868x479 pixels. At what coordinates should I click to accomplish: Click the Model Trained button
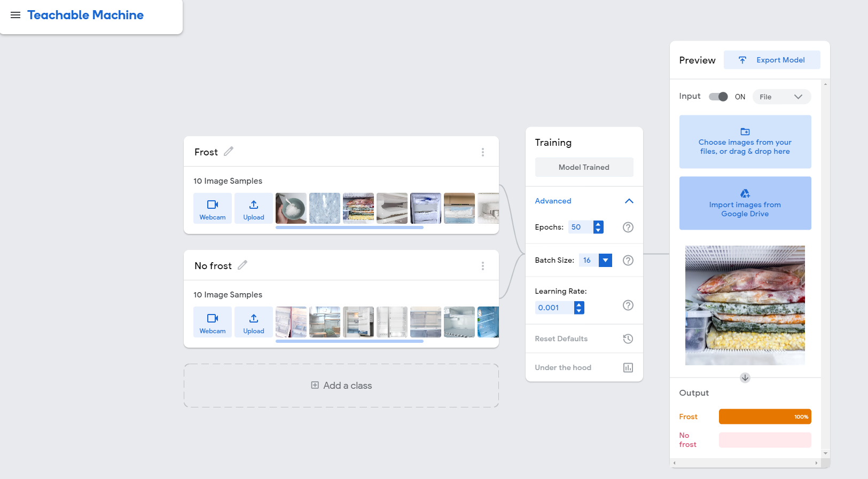click(584, 167)
